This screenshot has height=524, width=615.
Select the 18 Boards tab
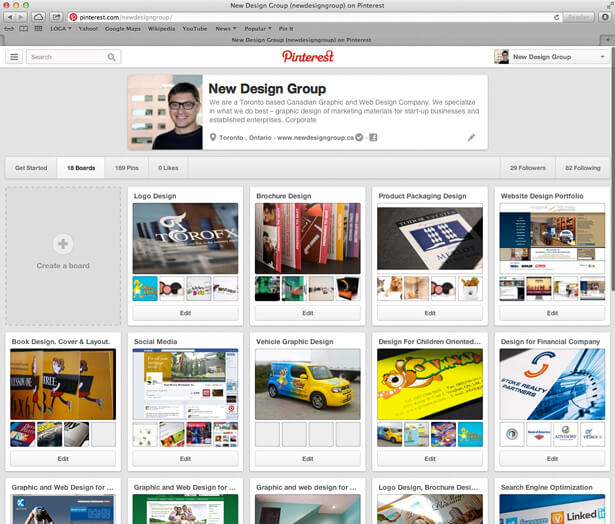(81, 168)
